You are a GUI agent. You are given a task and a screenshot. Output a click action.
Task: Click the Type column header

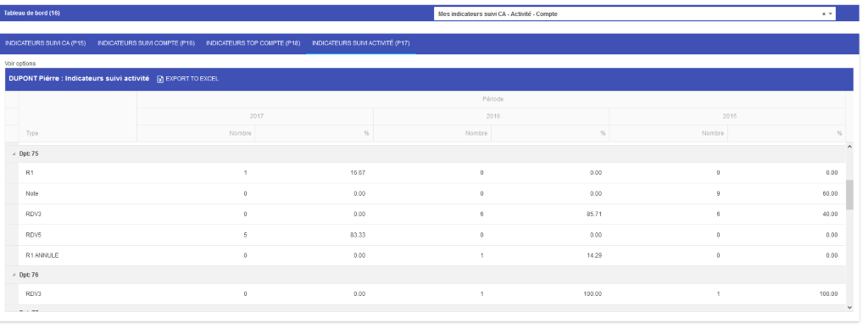tap(77, 133)
